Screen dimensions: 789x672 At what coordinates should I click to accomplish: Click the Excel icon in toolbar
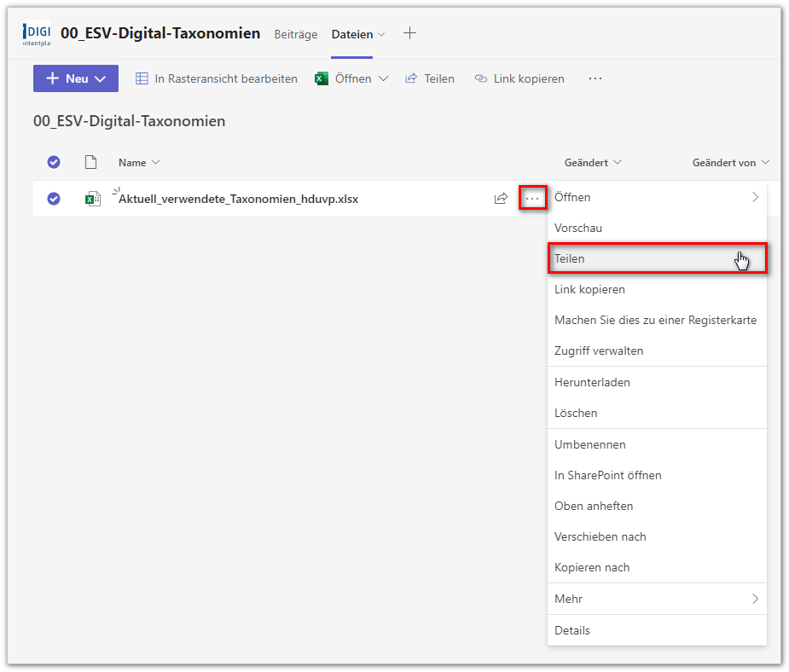pos(322,78)
